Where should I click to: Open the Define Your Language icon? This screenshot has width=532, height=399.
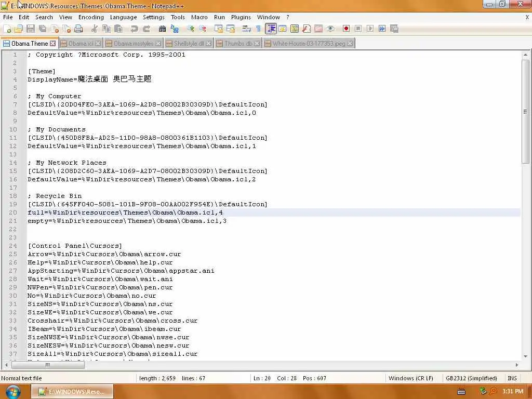[x=283, y=29]
